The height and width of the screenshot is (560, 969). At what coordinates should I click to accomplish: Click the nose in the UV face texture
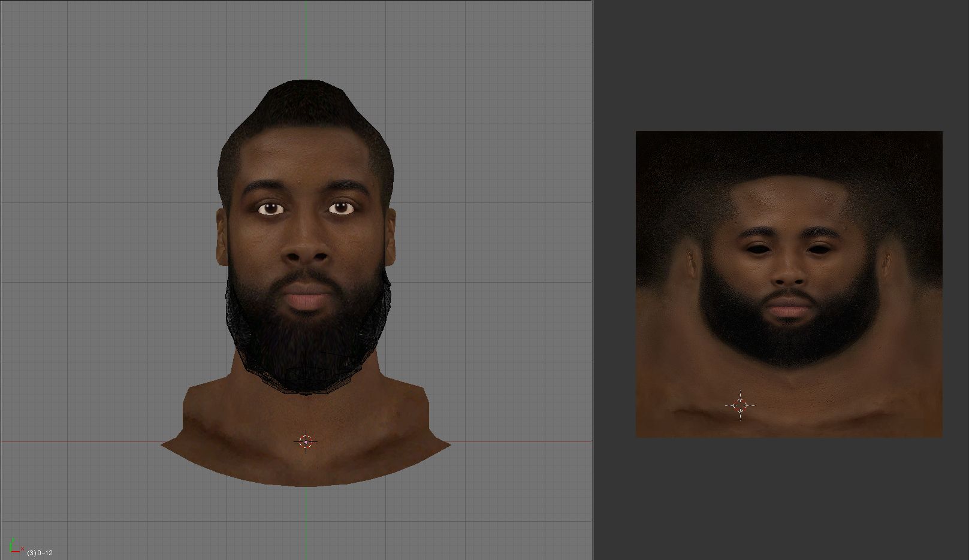tap(789, 273)
